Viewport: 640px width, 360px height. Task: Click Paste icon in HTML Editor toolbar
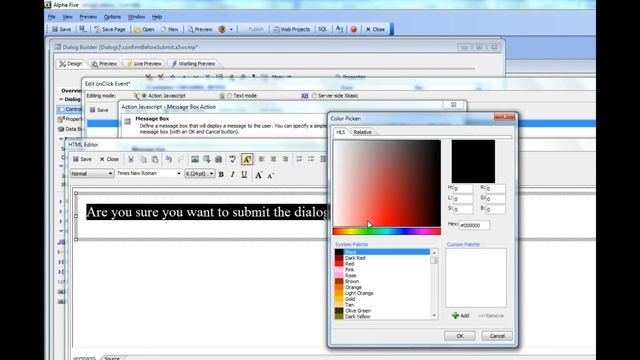click(155, 159)
